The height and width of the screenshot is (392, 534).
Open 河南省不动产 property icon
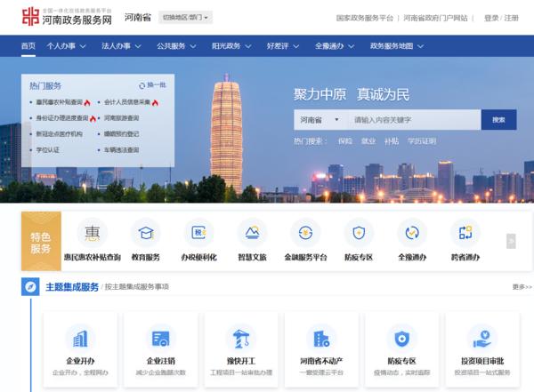pos(321,339)
